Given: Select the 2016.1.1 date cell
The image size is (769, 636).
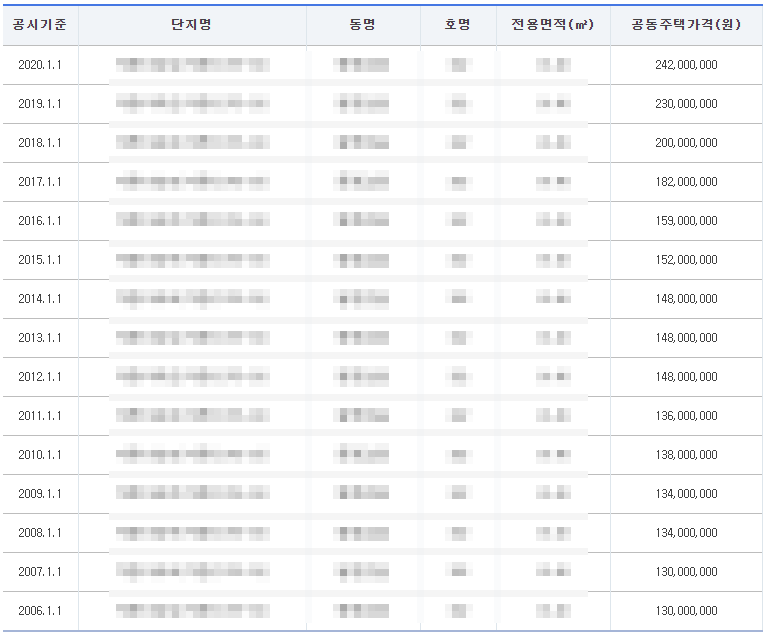Looking at the screenshot, I should click(40, 221).
